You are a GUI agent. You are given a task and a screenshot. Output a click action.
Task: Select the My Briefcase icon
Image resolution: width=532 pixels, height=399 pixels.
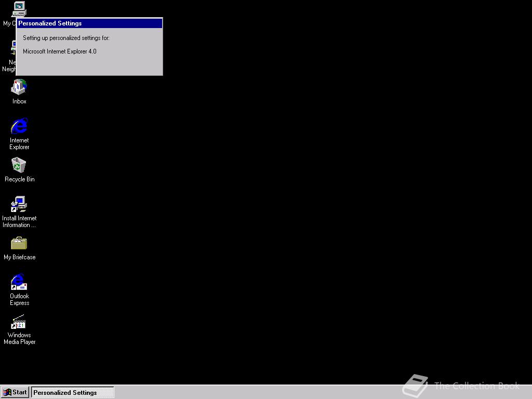coord(19,243)
